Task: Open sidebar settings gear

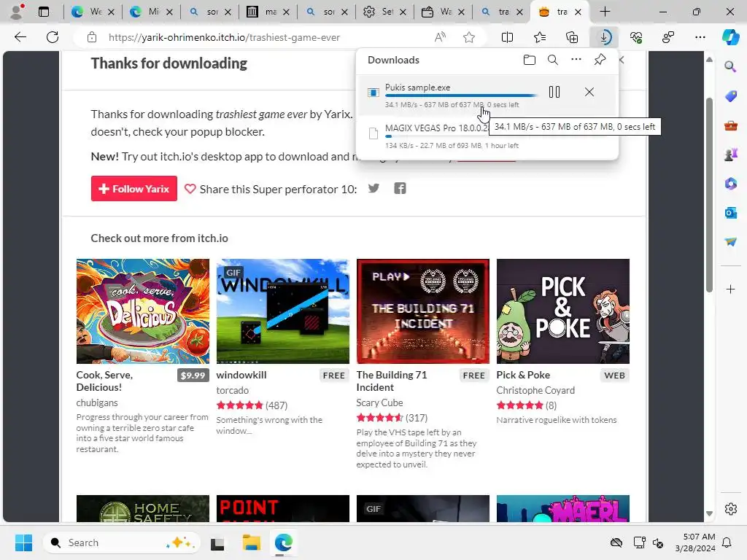Action: click(x=731, y=508)
